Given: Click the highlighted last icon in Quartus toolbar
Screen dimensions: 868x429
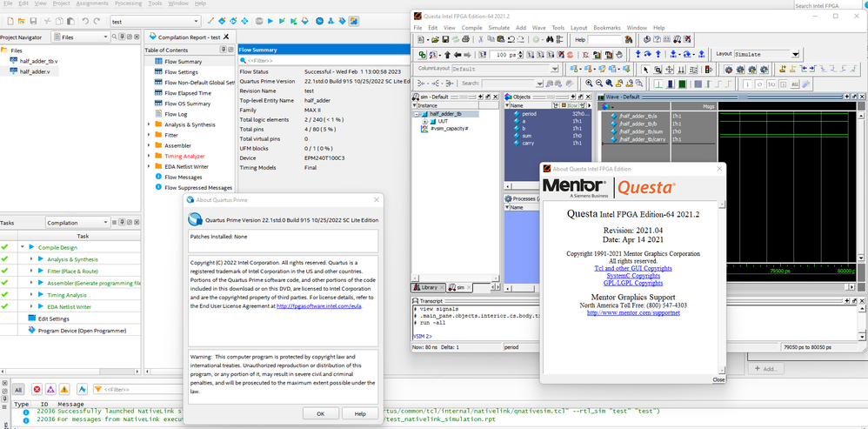Looking at the screenshot, I should click(x=353, y=21).
